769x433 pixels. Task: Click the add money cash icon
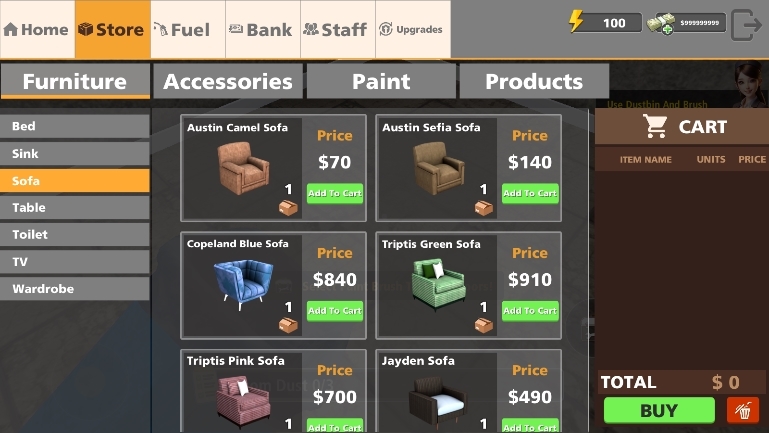coord(661,23)
